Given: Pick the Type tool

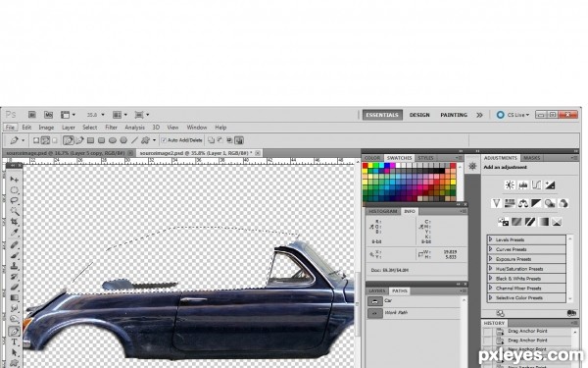Looking at the screenshot, I should pos(15,342).
